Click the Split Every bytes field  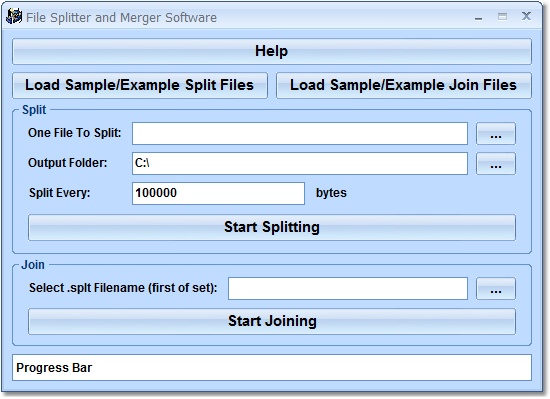click(218, 193)
